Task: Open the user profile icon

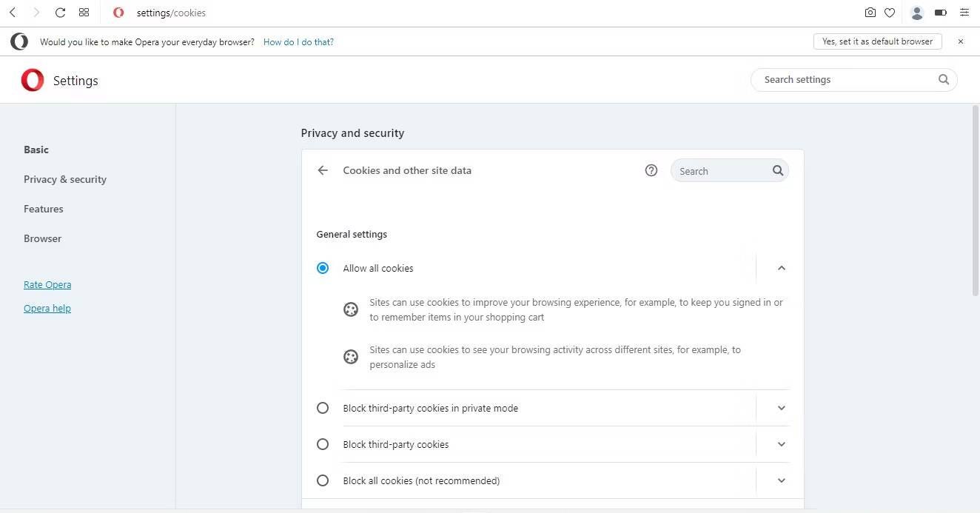Action: [x=916, y=13]
